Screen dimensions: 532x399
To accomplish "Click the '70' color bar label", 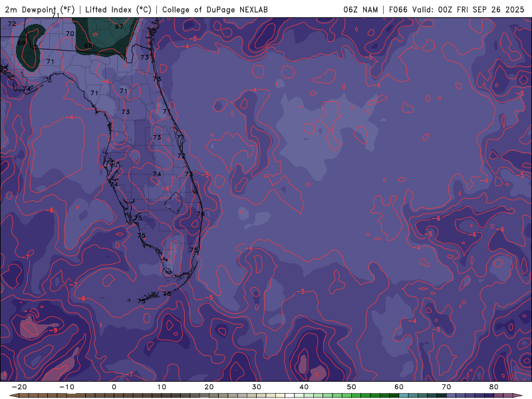I will pyautogui.click(x=446, y=387).
